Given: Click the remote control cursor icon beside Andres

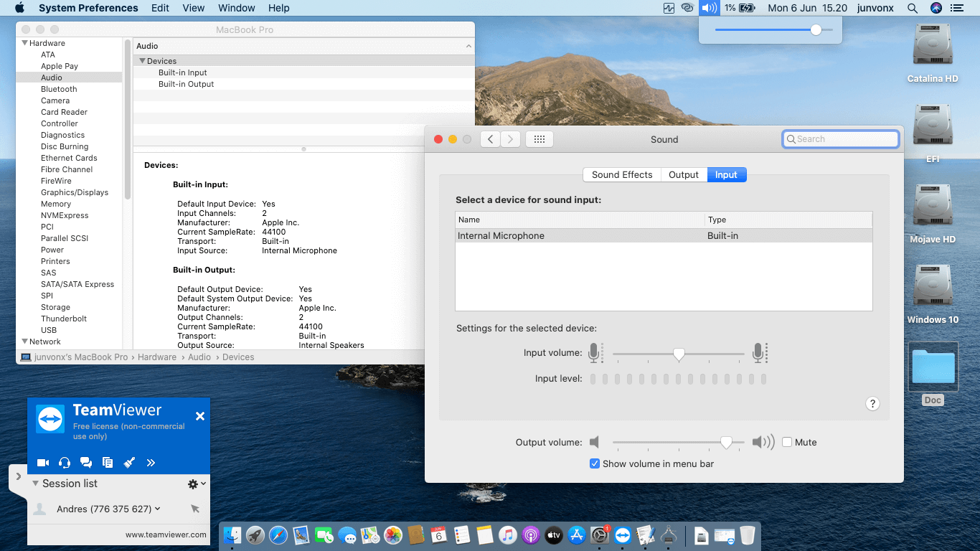Looking at the screenshot, I should click(x=195, y=509).
